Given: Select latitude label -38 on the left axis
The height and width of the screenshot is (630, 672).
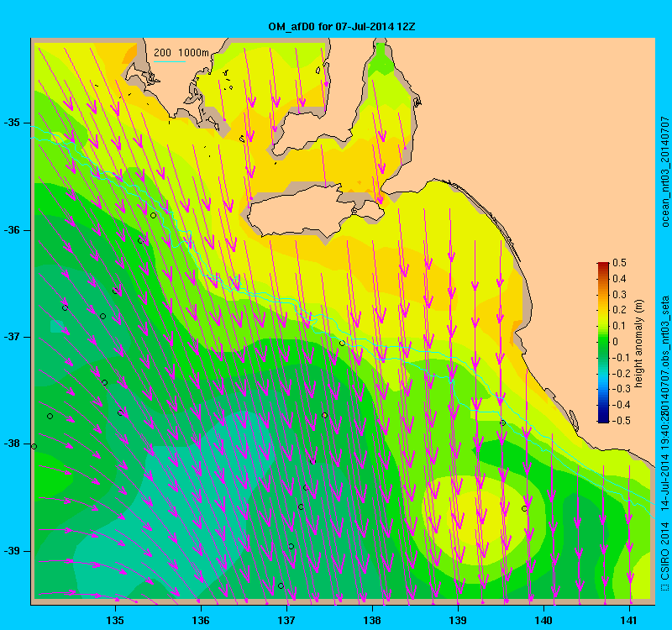Looking at the screenshot, I should [12, 444].
